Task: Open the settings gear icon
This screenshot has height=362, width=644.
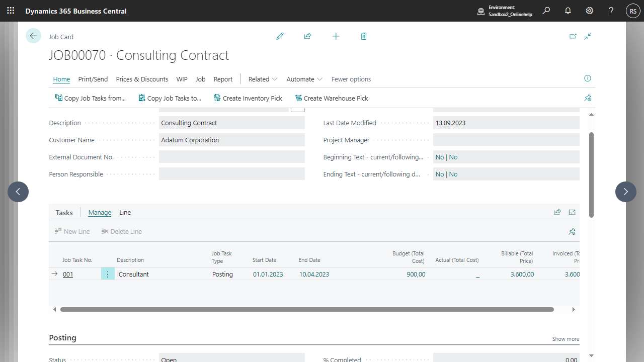Action: coord(590,11)
